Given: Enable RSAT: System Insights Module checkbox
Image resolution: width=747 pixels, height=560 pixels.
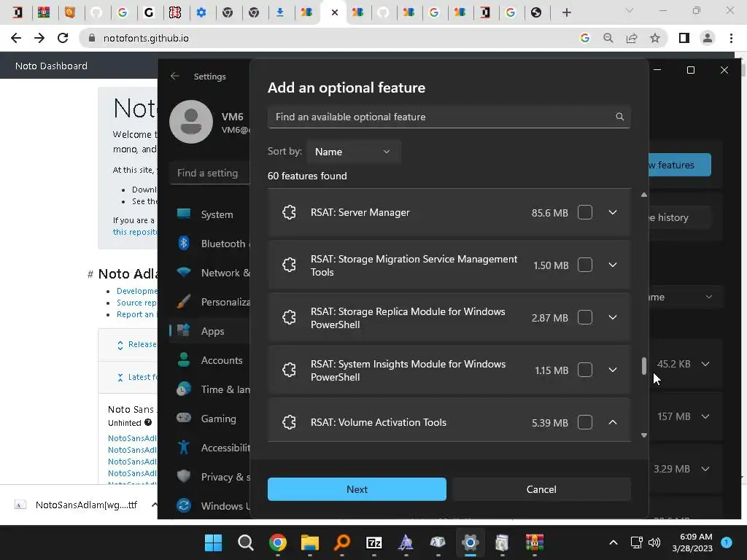Looking at the screenshot, I should (x=584, y=370).
